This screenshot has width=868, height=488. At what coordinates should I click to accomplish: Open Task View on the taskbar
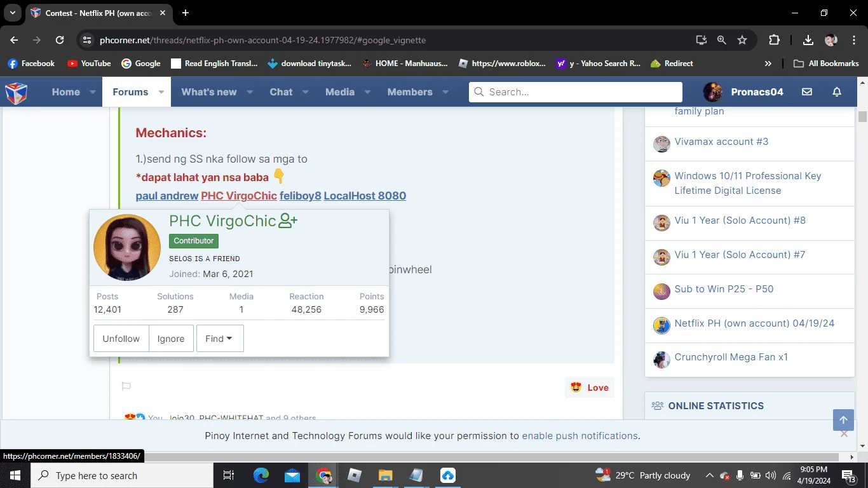tap(229, 475)
